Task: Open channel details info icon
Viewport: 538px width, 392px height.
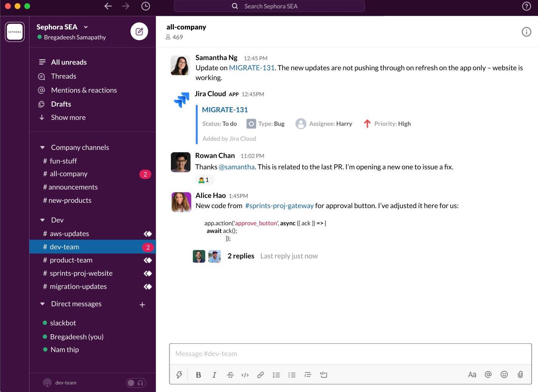Action: pos(526,32)
